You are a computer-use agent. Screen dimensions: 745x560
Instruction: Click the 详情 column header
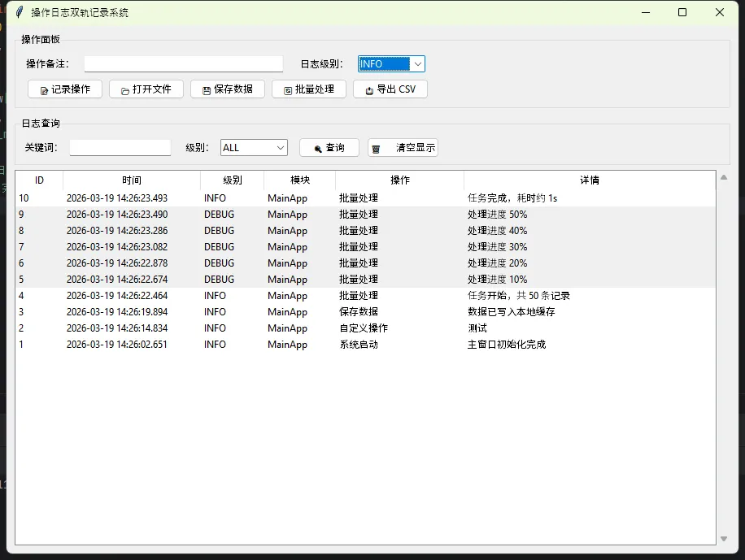[x=589, y=180]
